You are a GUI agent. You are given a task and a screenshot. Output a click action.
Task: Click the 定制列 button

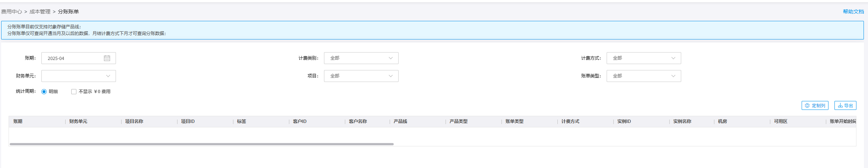click(x=815, y=106)
